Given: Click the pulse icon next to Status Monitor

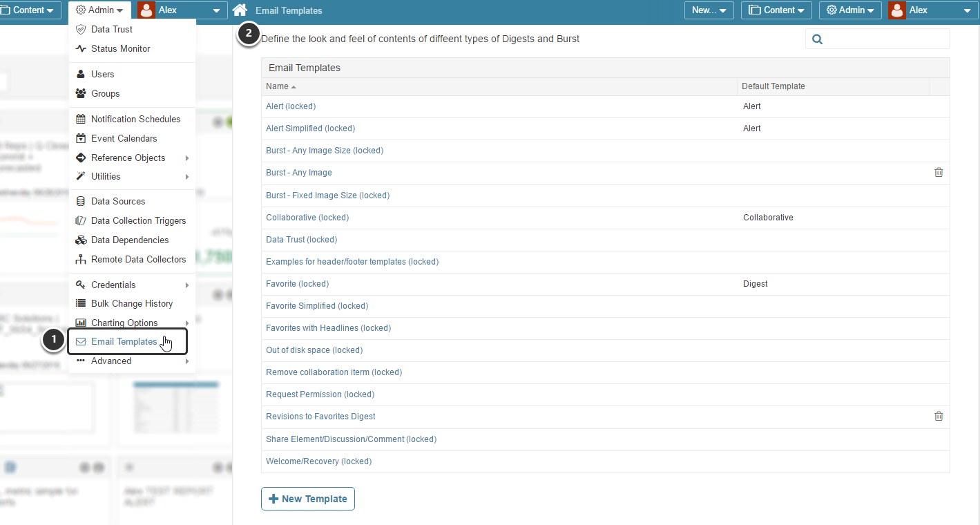Looking at the screenshot, I should click(x=81, y=48).
